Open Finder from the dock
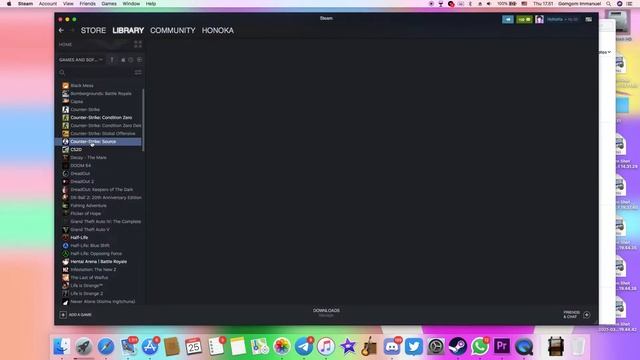 (62, 347)
